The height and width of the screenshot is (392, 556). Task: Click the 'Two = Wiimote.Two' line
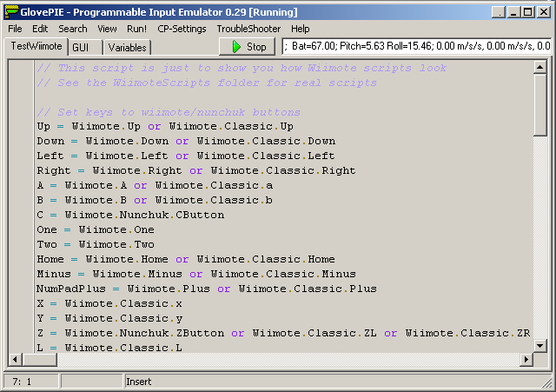[96, 245]
